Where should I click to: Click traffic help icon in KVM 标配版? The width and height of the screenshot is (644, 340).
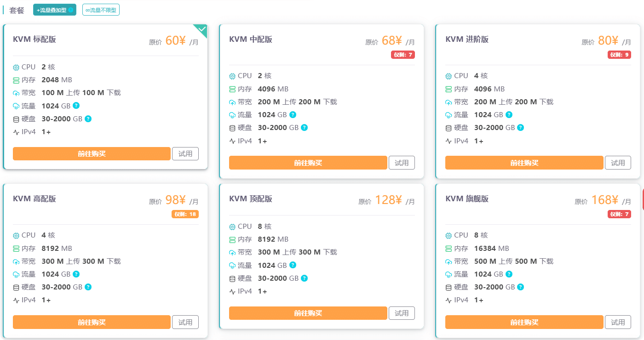coord(76,106)
